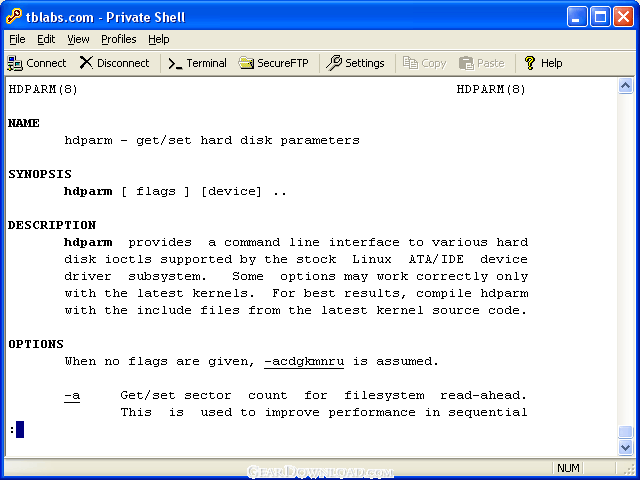640x480 pixels.
Task: Open the Profiles menu
Action: tap(119, 39)
